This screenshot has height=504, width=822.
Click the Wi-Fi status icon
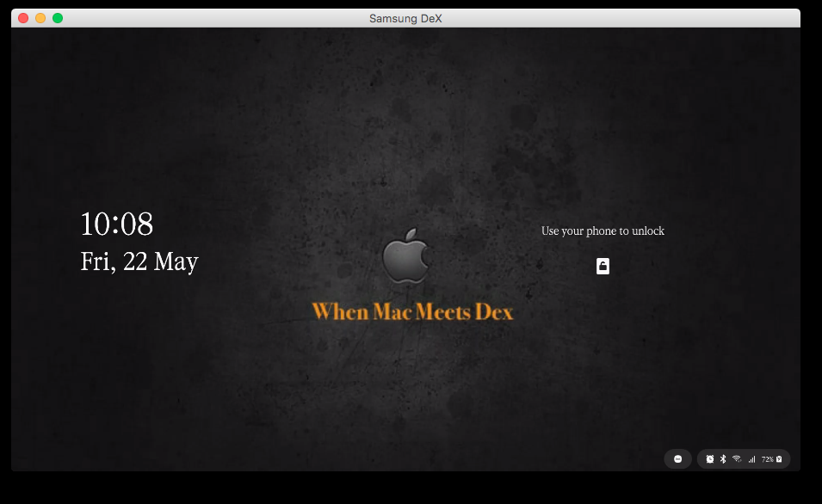pos(737,459)
